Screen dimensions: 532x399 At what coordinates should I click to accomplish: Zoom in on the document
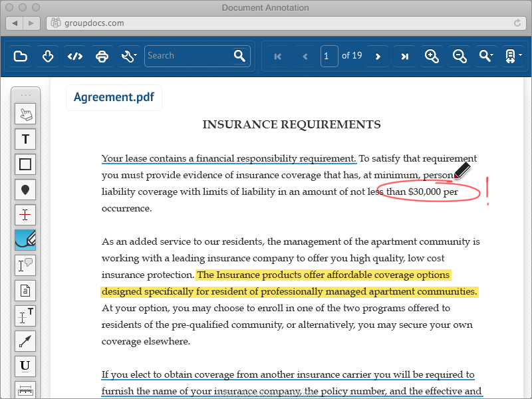point(432,56)
